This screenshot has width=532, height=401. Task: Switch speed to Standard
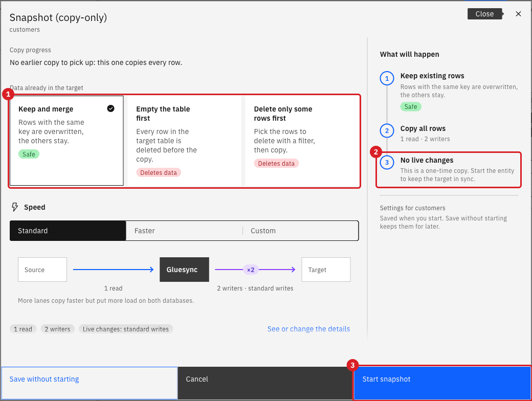coord(68,231)
